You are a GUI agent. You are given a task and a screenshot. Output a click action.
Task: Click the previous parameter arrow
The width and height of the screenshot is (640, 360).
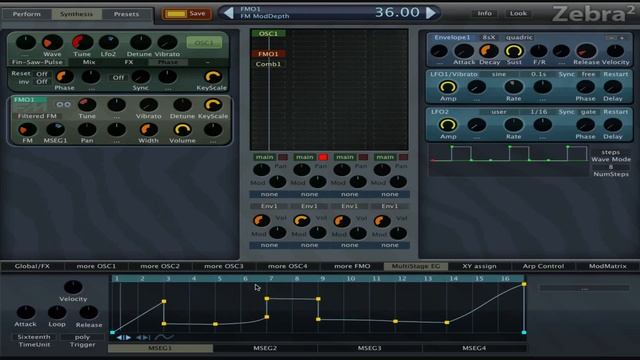tap(229, 13)
